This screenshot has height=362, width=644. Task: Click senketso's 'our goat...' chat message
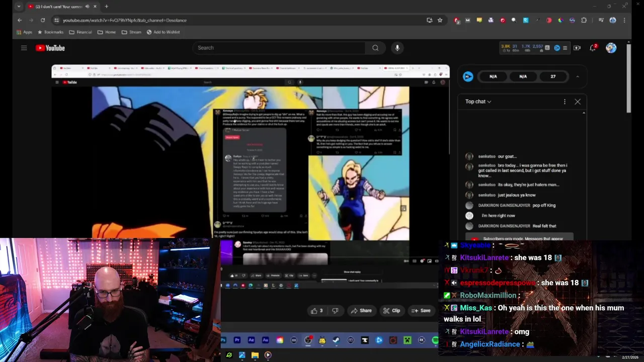coord(507,156)
